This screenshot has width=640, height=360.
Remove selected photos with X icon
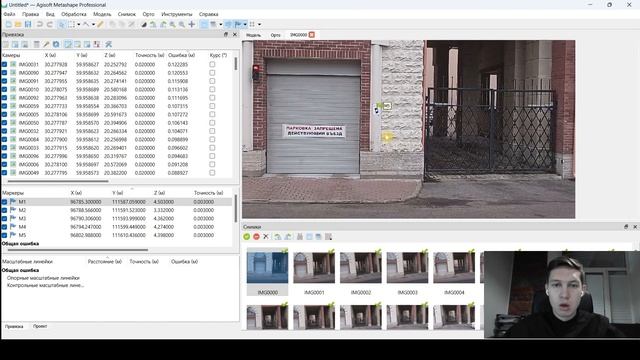tap(266, 236)
